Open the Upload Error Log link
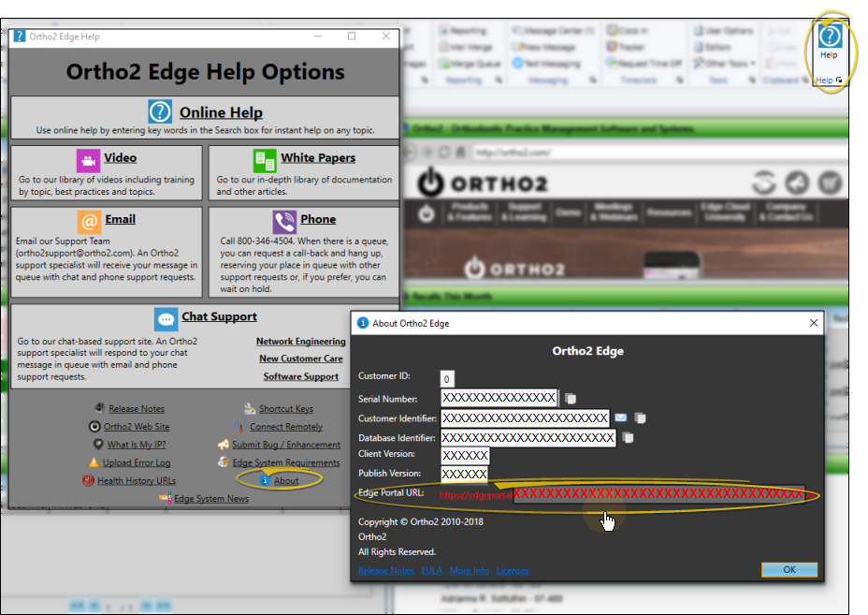Screen dimensions: 868x615 (x=137, y=462)
